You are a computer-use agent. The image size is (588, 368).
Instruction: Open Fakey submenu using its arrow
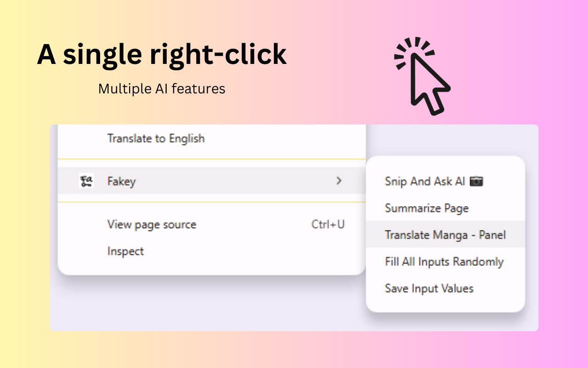pos(339,181)
